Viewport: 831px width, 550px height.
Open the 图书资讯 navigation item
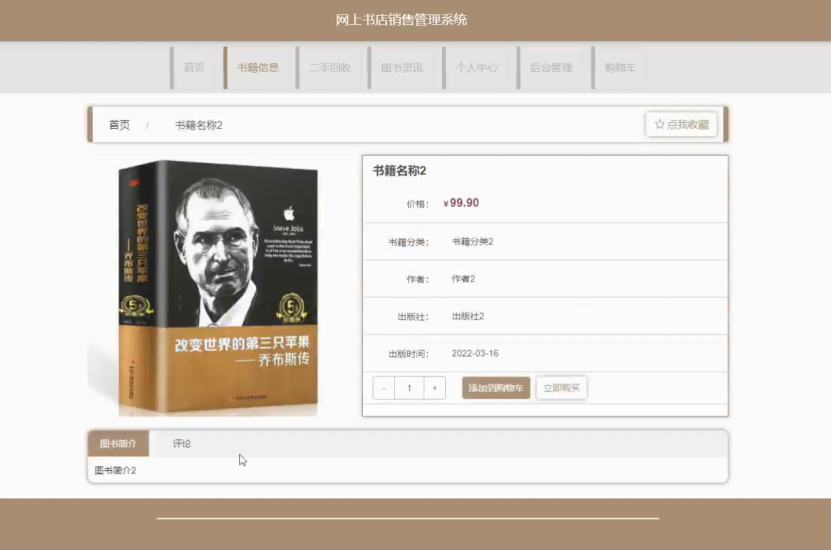tap(402, 67)
